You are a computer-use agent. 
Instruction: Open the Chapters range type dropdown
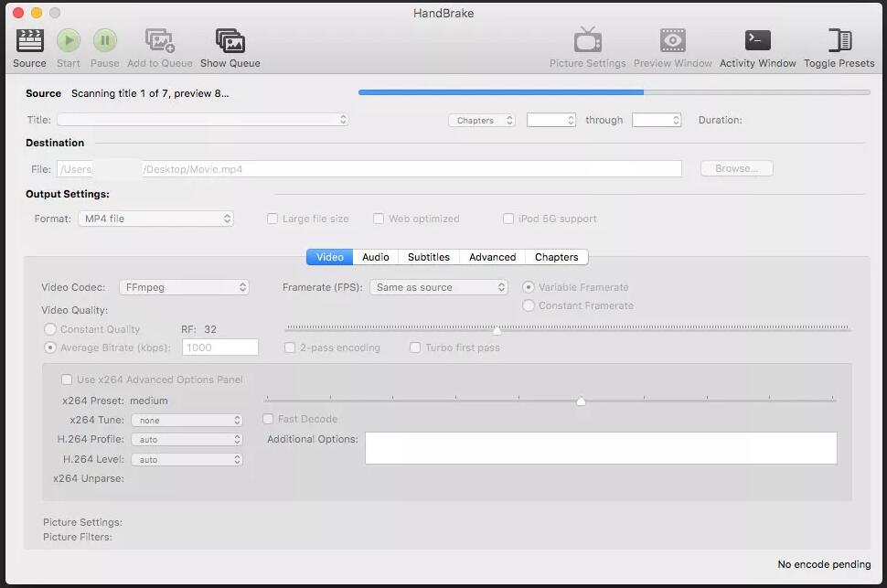click(481, 120)
